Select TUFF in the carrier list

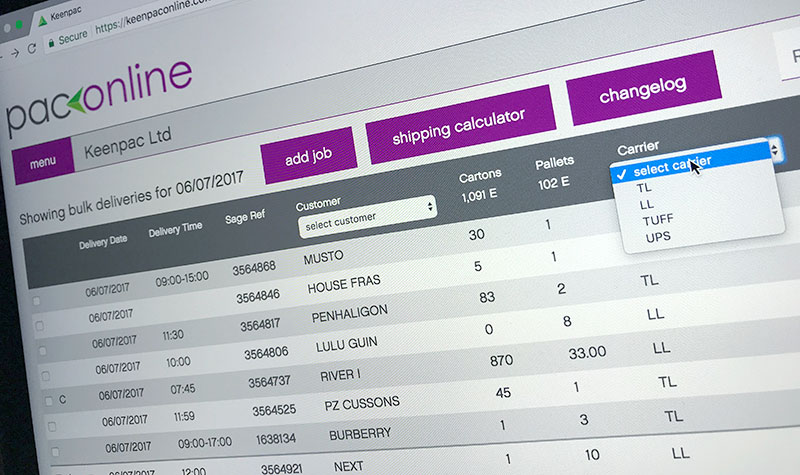[x=658, y=220]
